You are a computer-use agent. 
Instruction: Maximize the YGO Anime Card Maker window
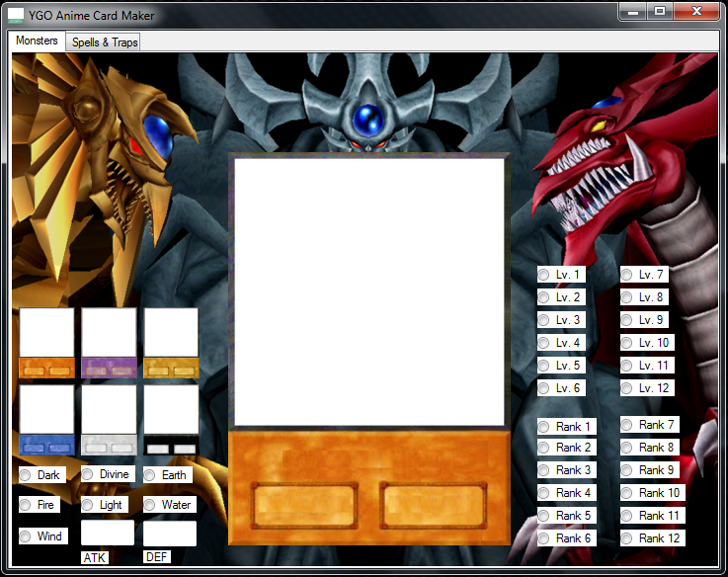click(660, 12)
